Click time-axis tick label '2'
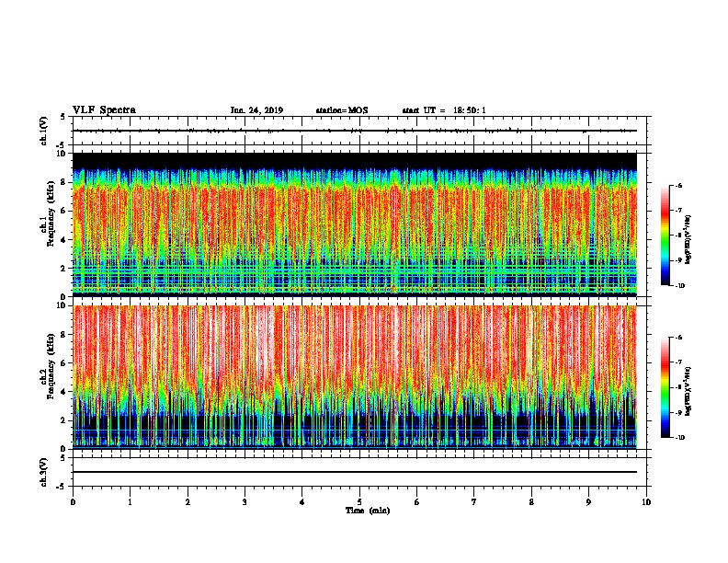728x563 pixels. pos(188,502)
